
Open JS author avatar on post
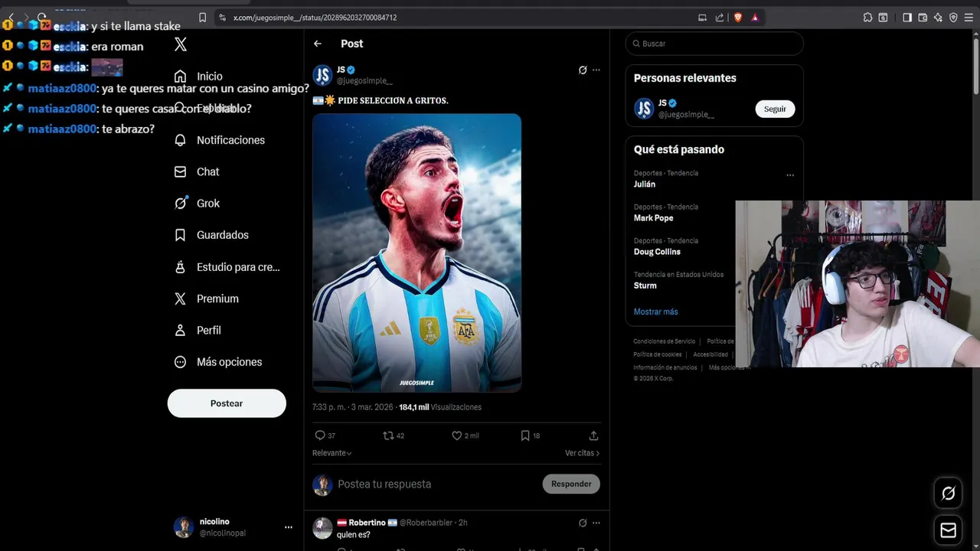(322, 75)
